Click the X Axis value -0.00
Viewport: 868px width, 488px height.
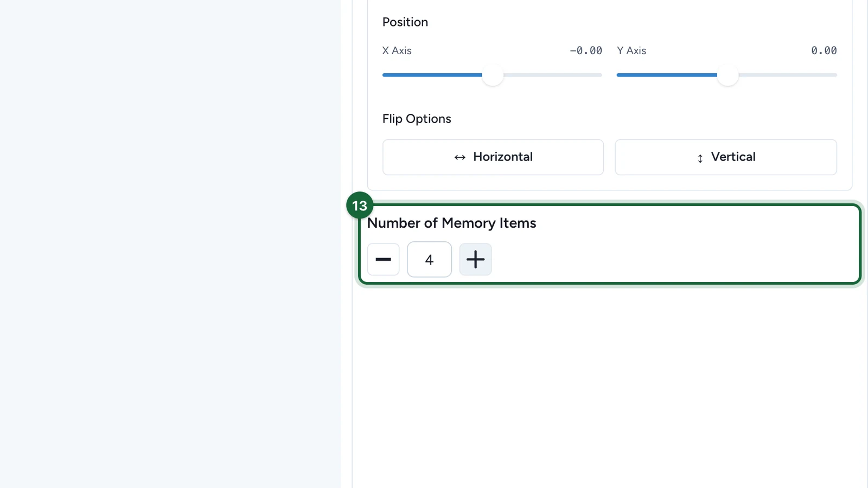coord(585,50)
